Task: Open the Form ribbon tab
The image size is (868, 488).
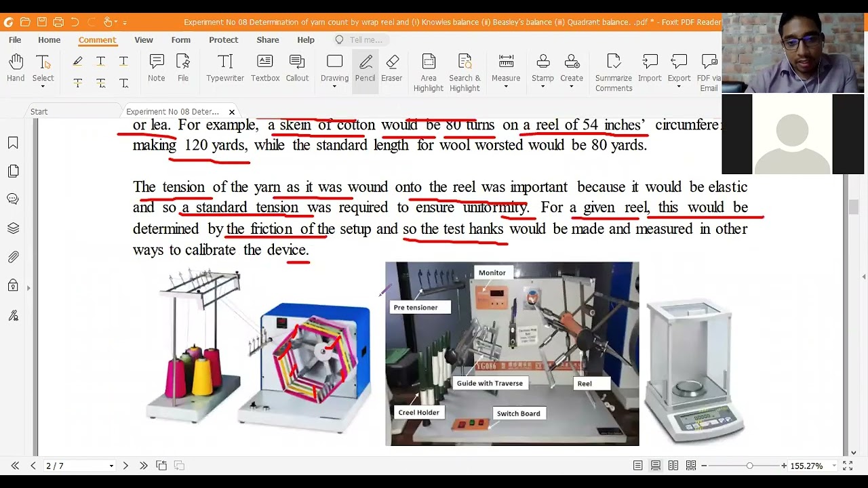Action: 181,40
